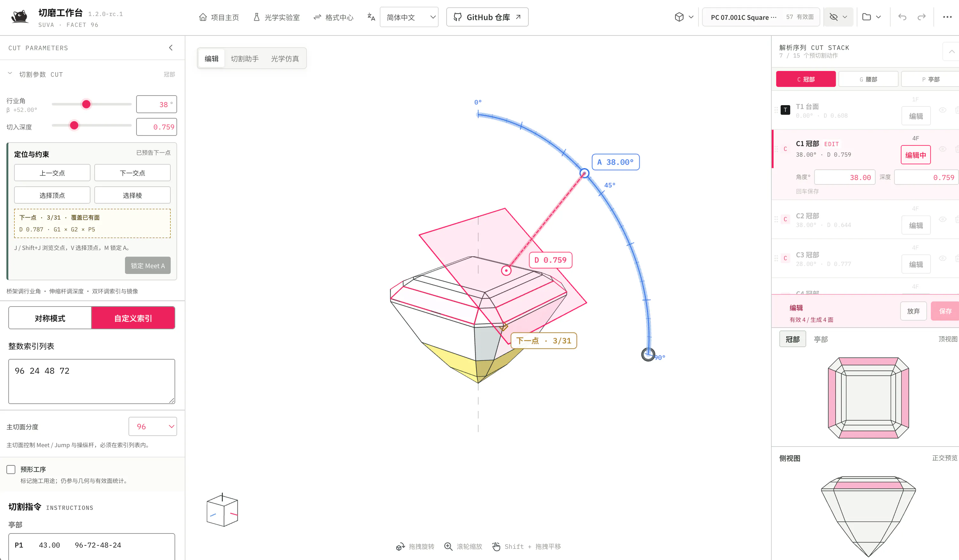Click the 整数索引列表 text area

92,381
